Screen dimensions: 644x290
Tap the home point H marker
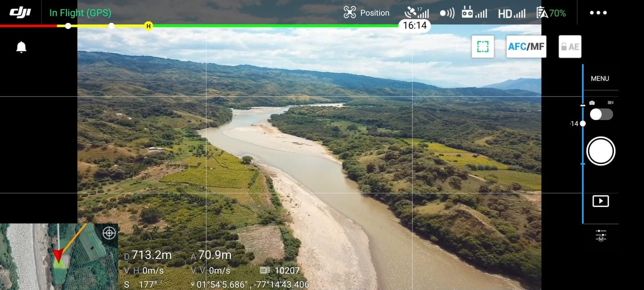149,26
